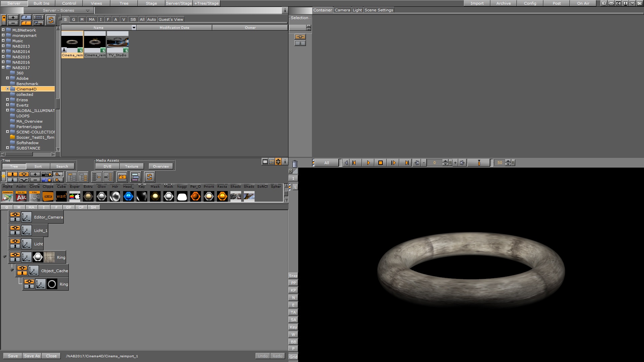The height and width of the screenshot is (362, 644).
Task: Toggle the Grid button
Action: (293, 357)
